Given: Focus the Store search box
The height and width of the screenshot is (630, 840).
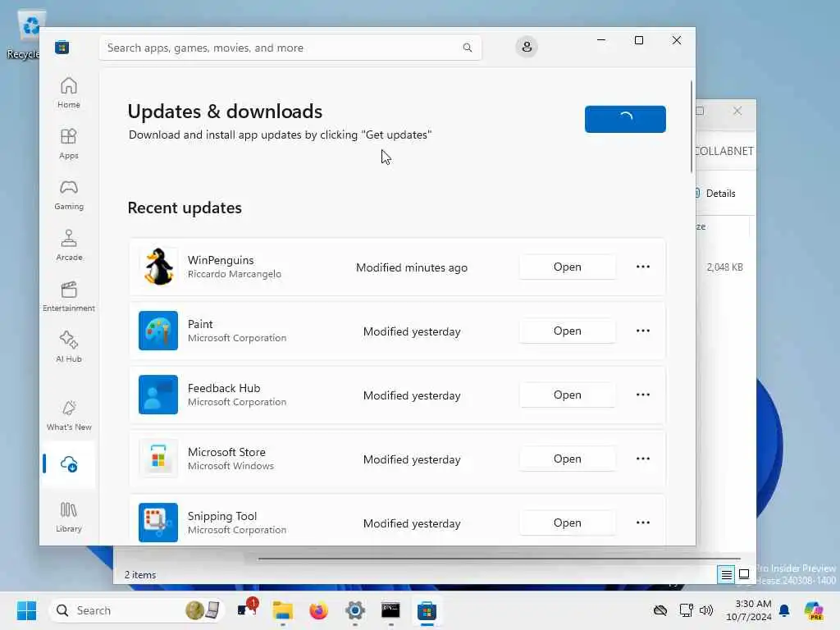Looking at the screenshot, I should coord(290,48).
